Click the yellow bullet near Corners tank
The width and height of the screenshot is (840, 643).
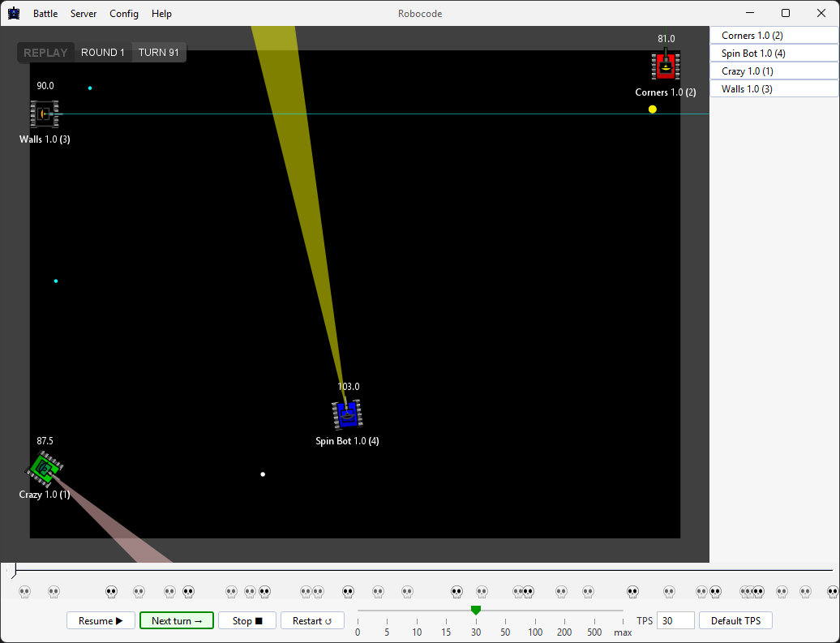pos(652,109)
